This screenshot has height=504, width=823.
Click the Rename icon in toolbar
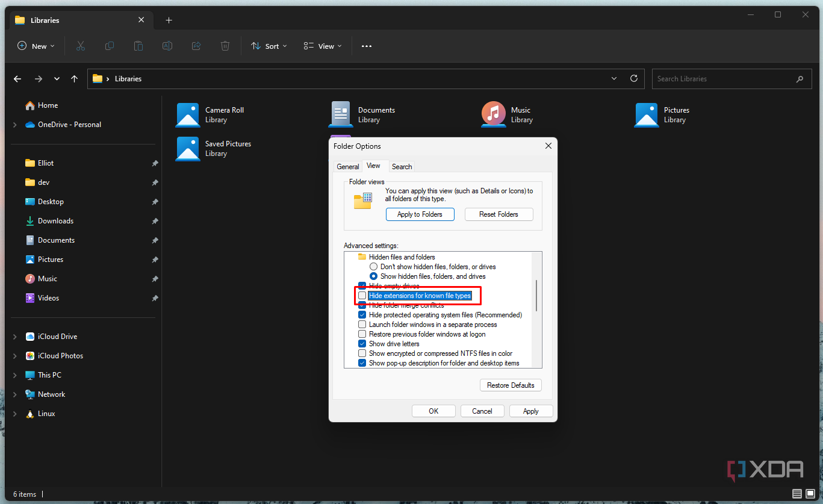(x=167, y=46)
